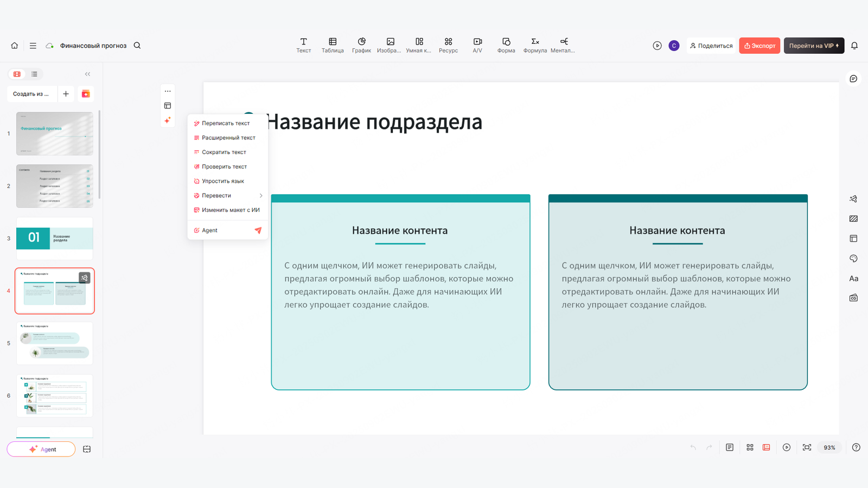868x488 pixels.
Task: Click the Agent entry in the context menu
Action: (x=228, y=230)
